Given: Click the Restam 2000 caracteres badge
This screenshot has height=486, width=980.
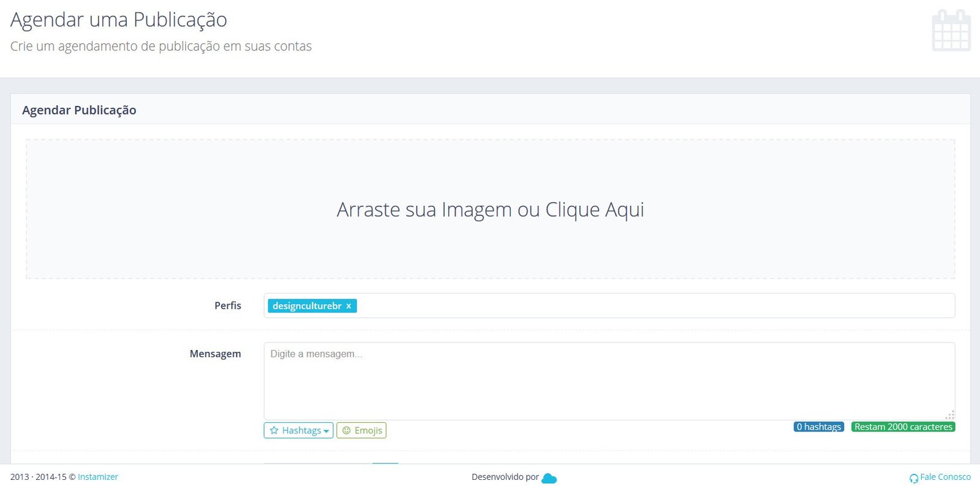Looking at the screenshot, I should tap(903, 427).
